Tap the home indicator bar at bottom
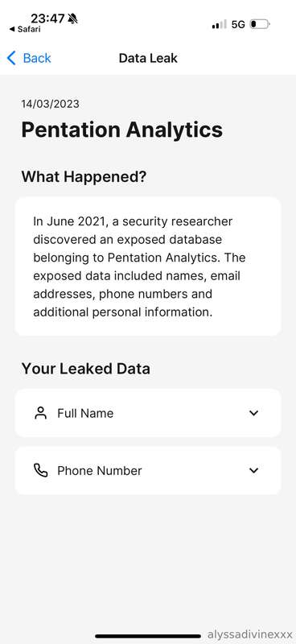 tap(148, 636)
